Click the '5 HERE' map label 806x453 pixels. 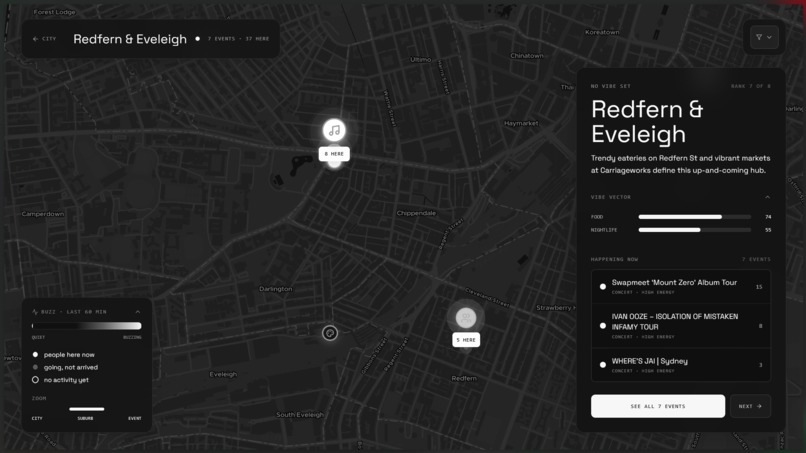coord(466,340)
